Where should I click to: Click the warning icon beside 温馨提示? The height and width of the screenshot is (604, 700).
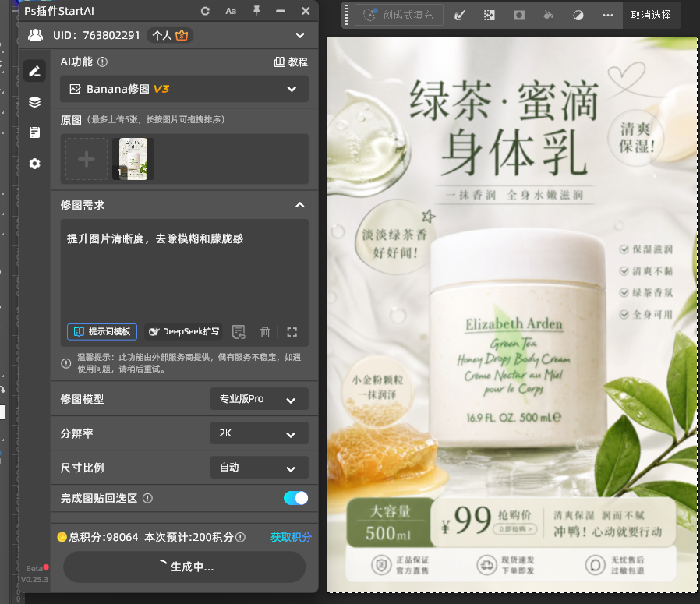(x=66, y=363)
